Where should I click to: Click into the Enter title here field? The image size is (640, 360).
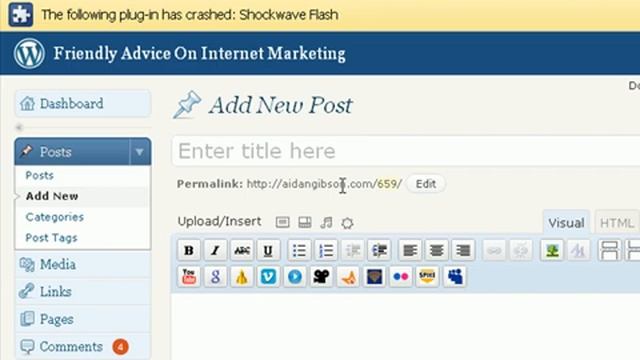[406, 151]
